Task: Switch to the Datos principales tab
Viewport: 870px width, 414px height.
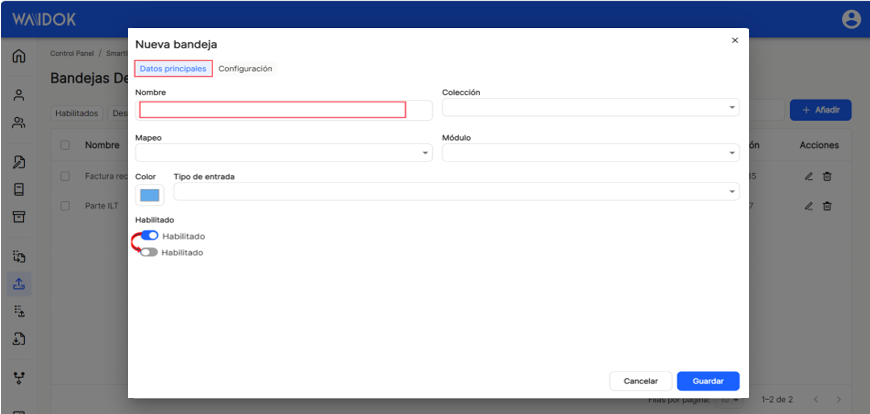Action: (x=173, y=69)
